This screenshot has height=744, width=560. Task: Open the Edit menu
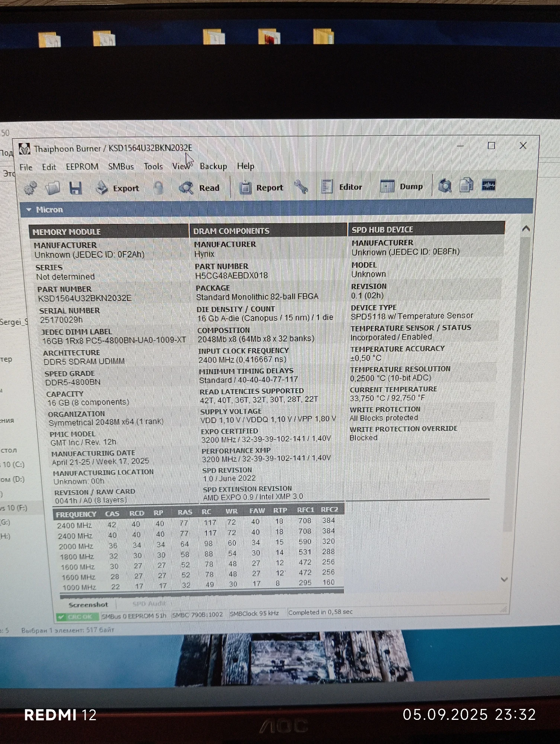(x=49, y=167)
